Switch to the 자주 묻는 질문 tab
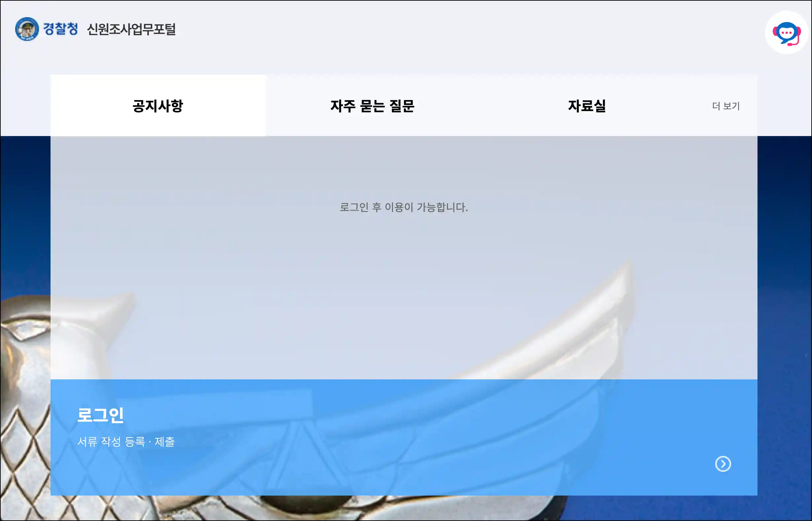This screenshot has height=521, width=812. pyautogui.click(x=372, y=106)
